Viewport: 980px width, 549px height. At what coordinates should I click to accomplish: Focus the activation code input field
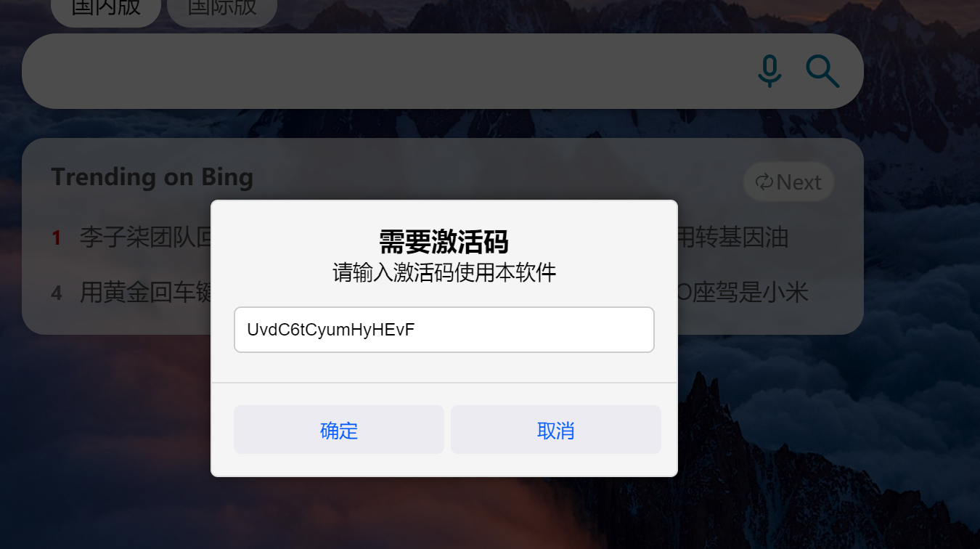[x=444, y=330]
